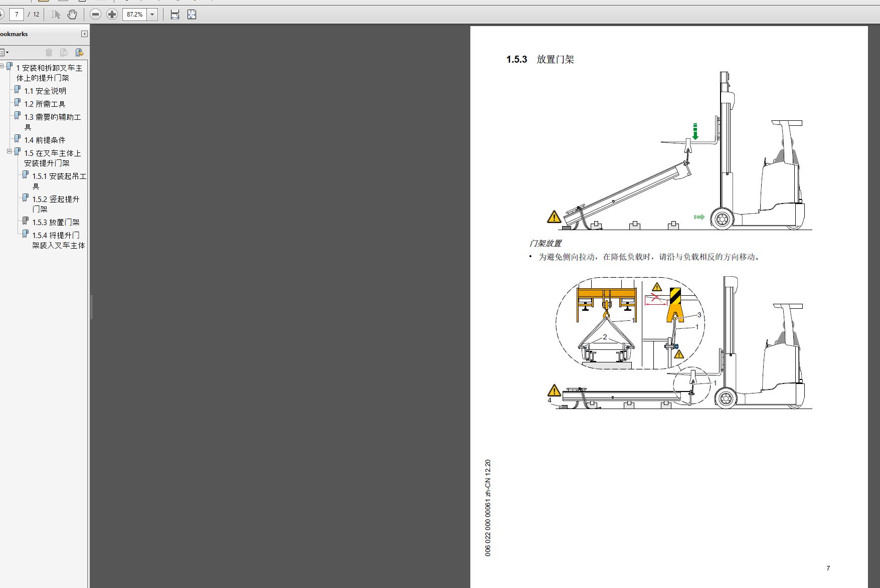Screen dimensions: 880x588
Task: Click the page number input field
Action: [x=17, y=15]
